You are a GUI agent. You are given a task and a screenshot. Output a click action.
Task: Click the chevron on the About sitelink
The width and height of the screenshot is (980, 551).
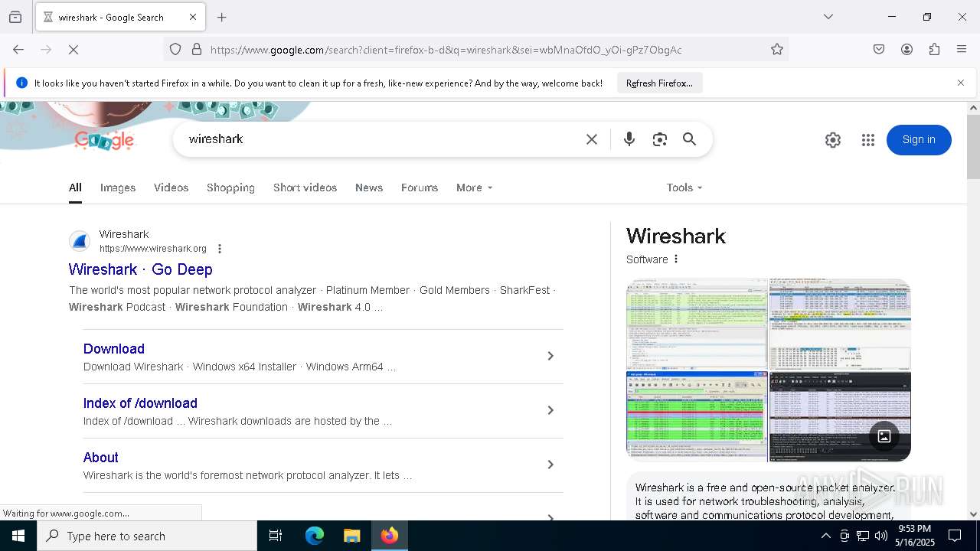(550, 465)
